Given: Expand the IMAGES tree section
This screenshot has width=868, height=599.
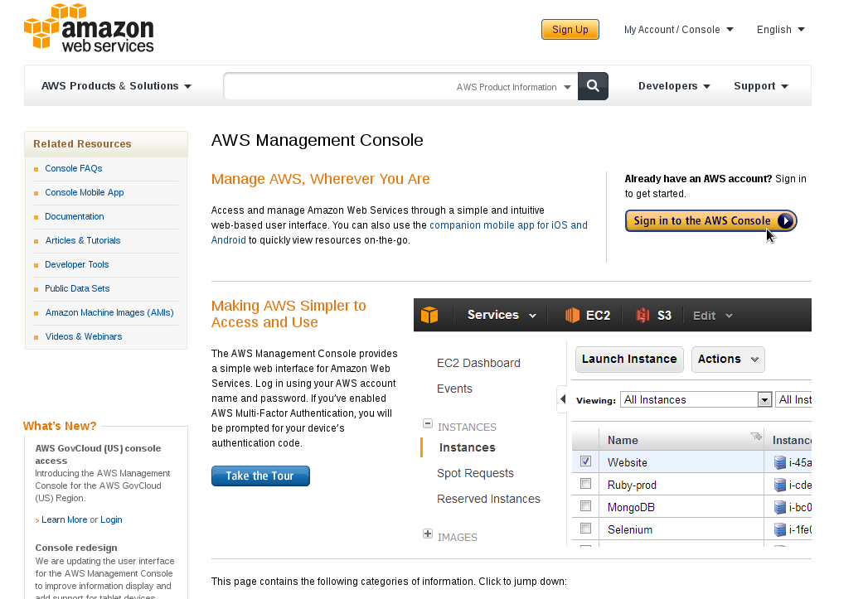Looking at the screenshot, I should 428,534.
